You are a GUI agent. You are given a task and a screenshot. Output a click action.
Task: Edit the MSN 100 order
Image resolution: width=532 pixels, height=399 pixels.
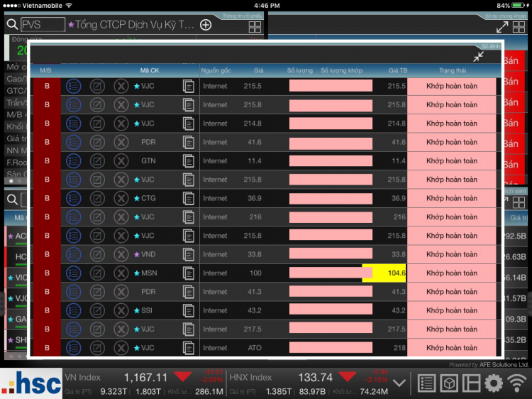point(97,273)
